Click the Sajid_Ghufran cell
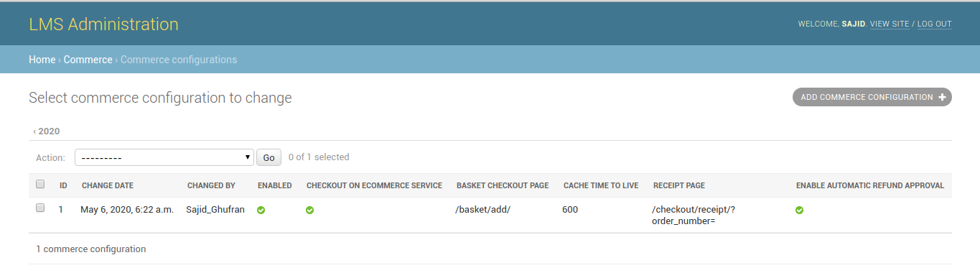 (215, 210)
